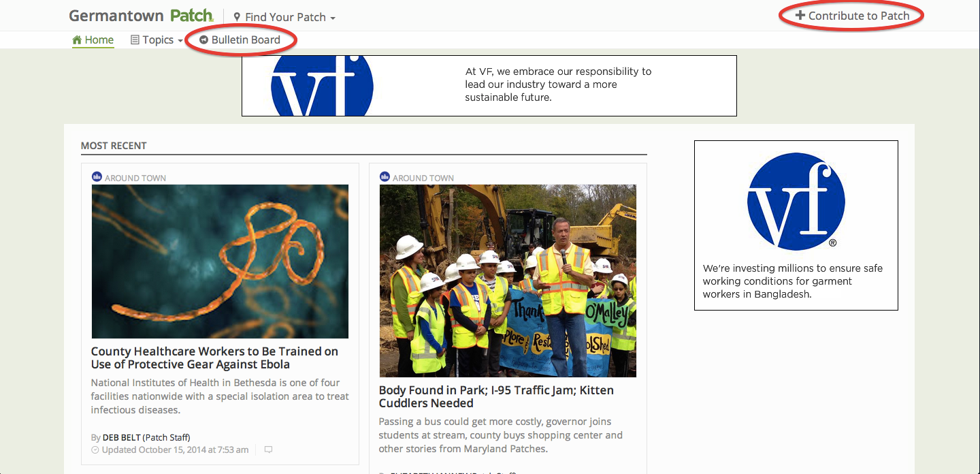Click the Topics list icon
Image resolution: width=980 pixels, height=474 pixels.
(135, 40)
